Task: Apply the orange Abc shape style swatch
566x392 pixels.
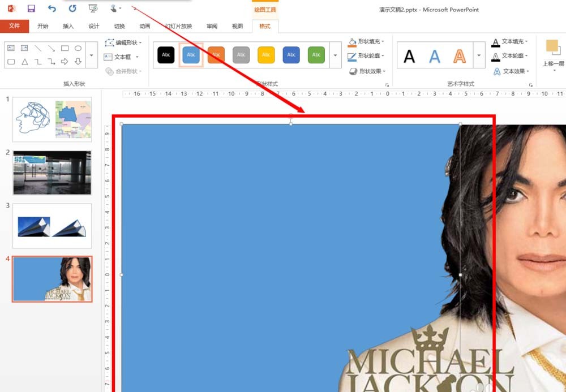Action: [216, 55]
